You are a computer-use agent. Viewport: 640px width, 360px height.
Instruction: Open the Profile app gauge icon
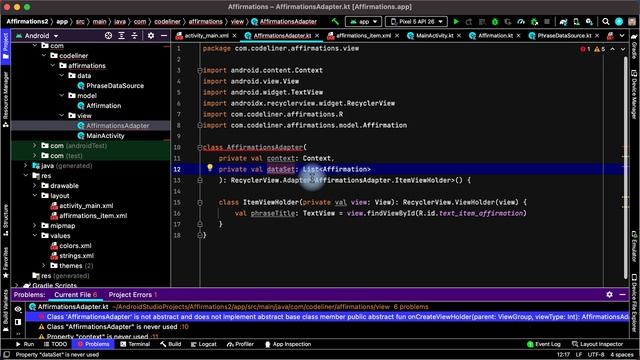pos(521,22)
